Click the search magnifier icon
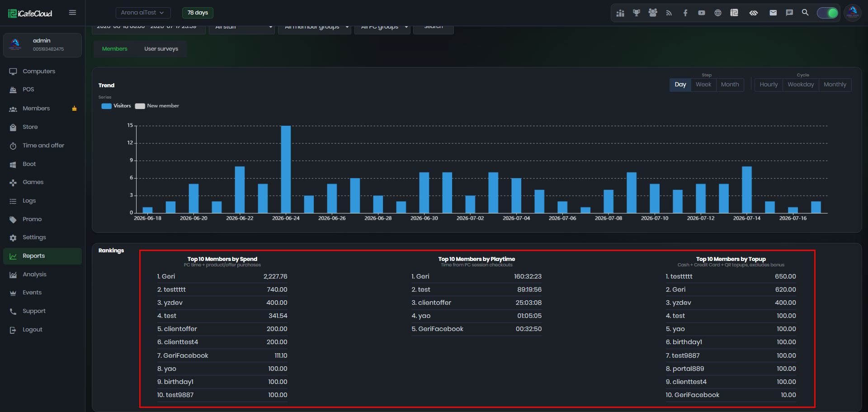Image resolution: width=868 pixels, height=412 pixels. [805, 13]
